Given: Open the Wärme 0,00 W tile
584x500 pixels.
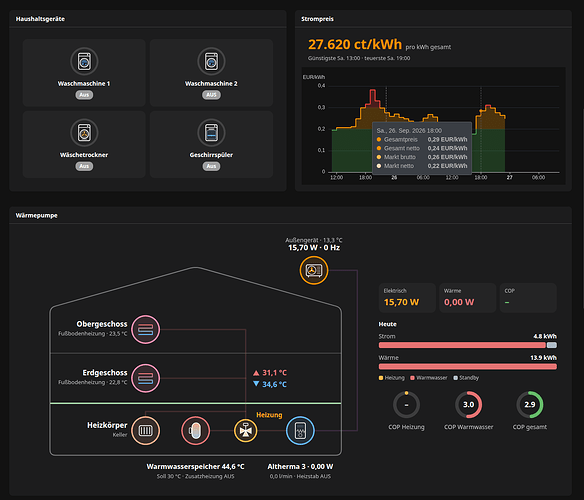Looking at the screenshot, I should tap(467, 298).
